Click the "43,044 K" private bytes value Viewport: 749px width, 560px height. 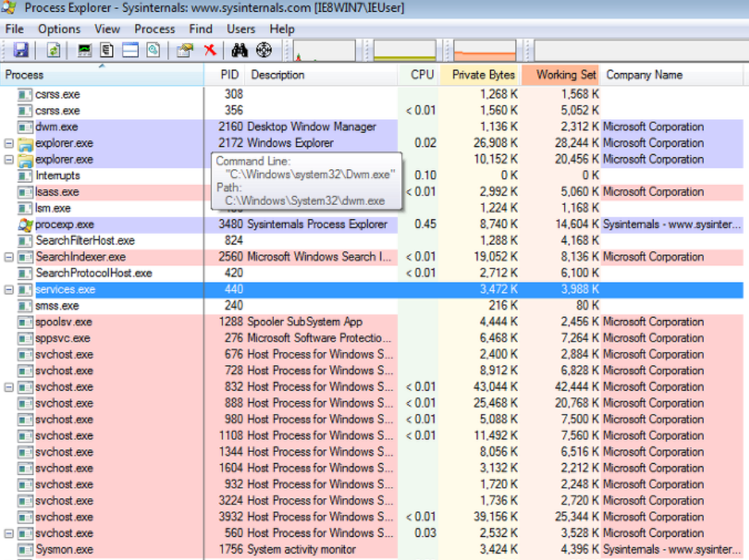[496, 387]
